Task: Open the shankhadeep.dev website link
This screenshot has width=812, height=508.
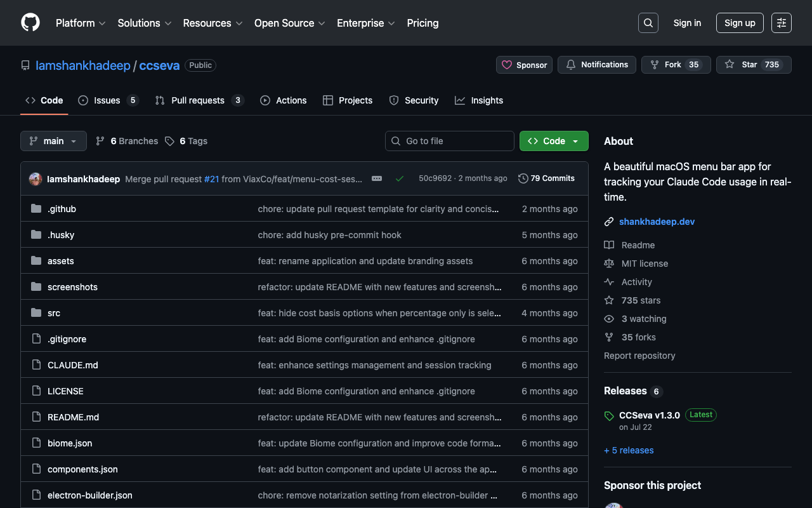Action: tap(657, 222)
